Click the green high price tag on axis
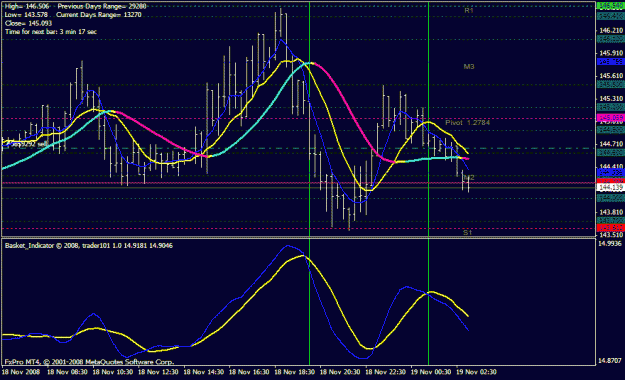This screenshot has height=380, width=625. coord(610,6)
